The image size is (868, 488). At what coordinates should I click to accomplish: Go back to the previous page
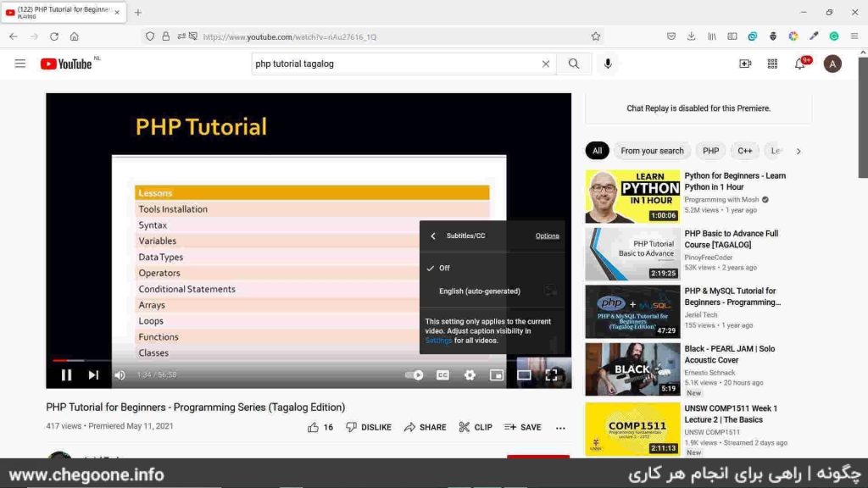click(14, 36)
